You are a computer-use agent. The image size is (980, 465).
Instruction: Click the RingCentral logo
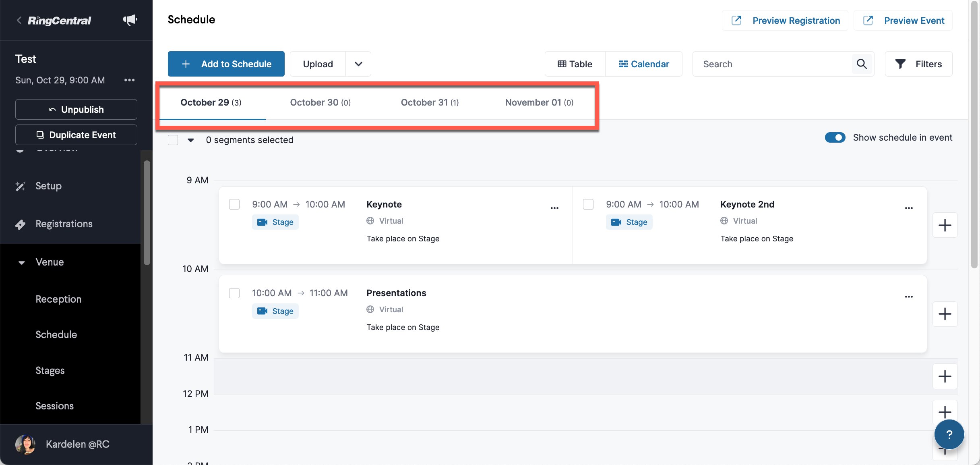tap(59, 20)
